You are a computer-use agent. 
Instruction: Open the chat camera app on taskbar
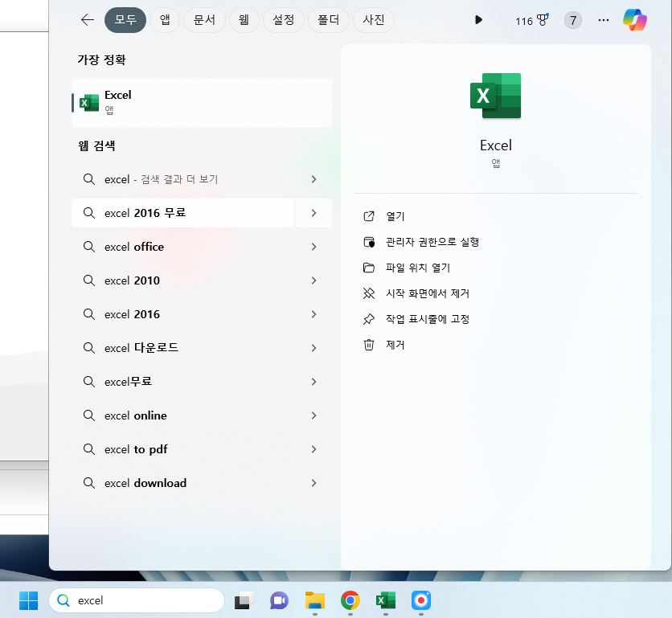279,600
